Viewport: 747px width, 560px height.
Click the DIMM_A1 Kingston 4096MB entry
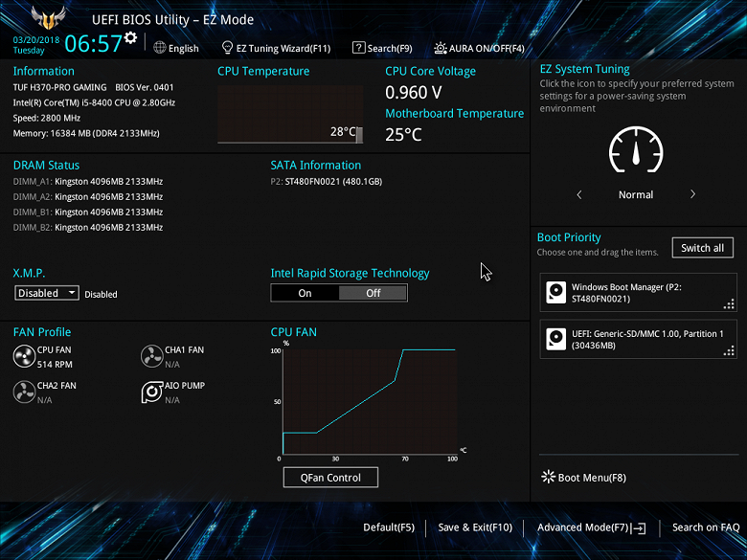click(x=88, y=182)
